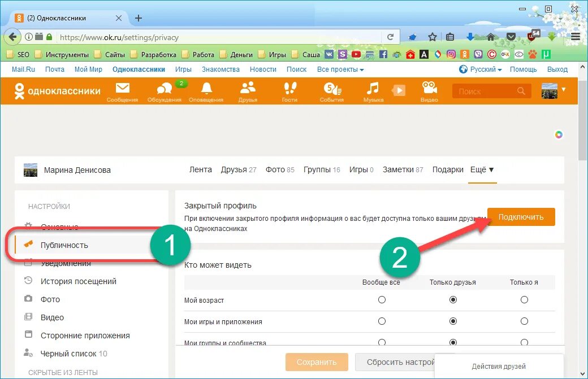The image size is (588, 379).
Task: Click the Подключить button
Action: [521, 217]
